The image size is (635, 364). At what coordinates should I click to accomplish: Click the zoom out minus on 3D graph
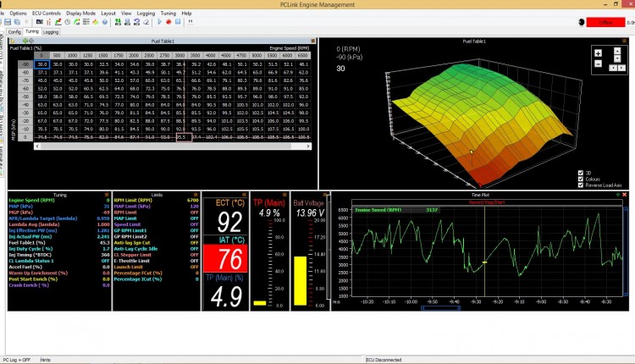pyautogui.click(x=598, y=63)
